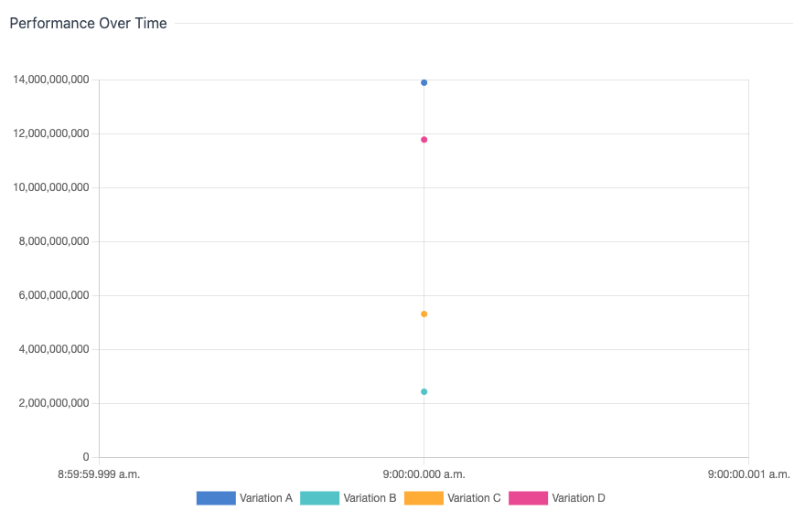Click the teal Variation B legend swatch

point(319,498)
